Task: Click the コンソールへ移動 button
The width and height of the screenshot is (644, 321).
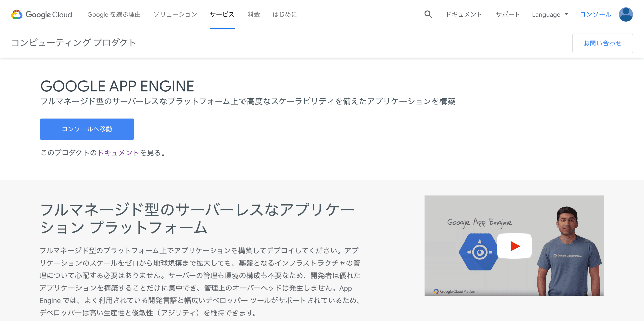Action: click(87, 129)
